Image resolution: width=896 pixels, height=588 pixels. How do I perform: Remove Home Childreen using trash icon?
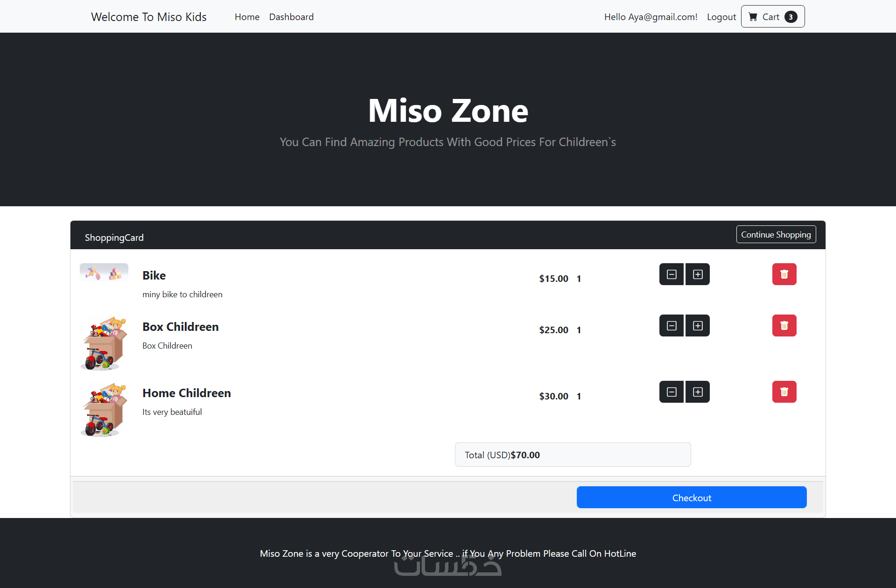tap(784, 392)
